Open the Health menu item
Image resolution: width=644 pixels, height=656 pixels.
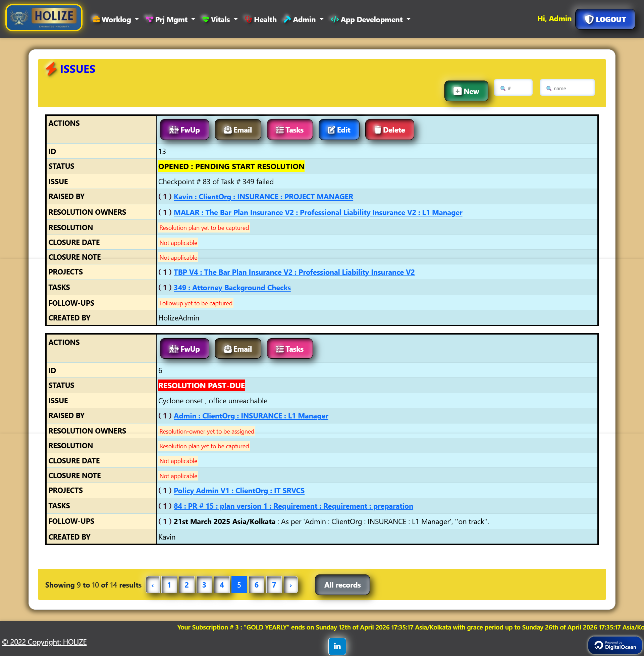click(261, 19)
